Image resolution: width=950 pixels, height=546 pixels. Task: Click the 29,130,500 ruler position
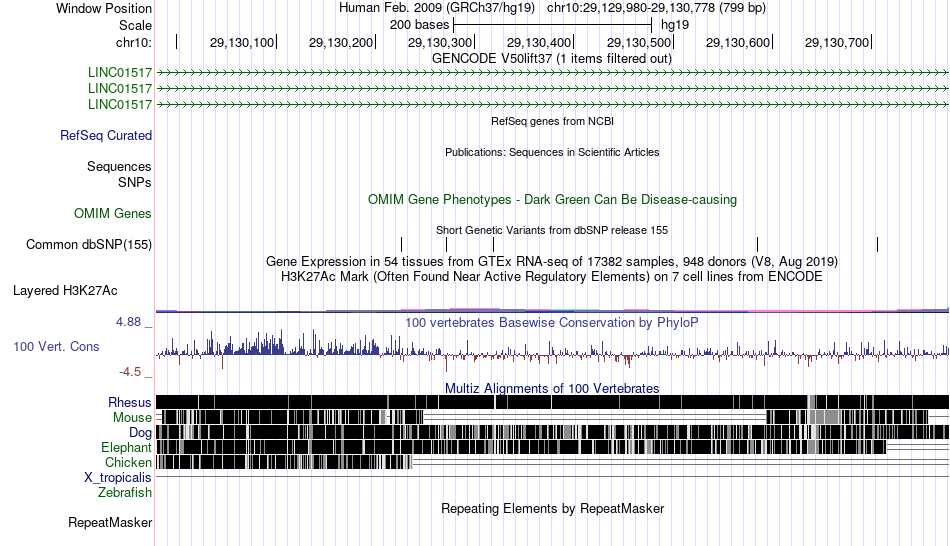pyautogui.click(x=639, y=42)
